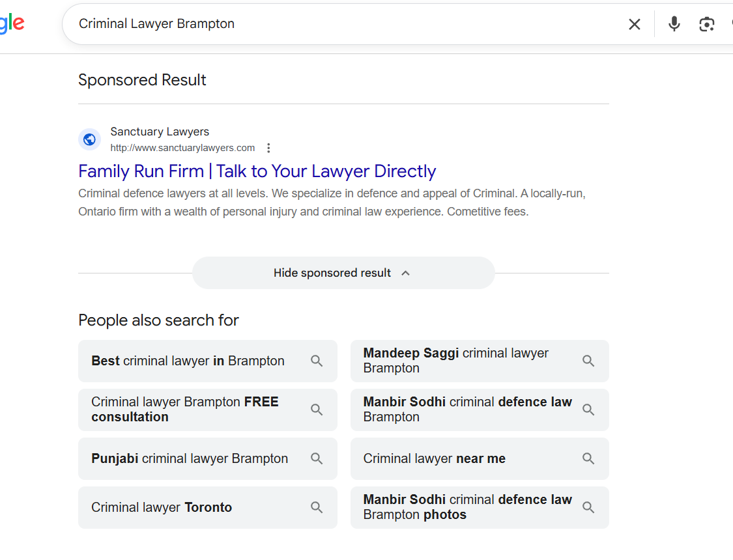Search Manbir Sodhi criminal defence law Brampton
The width and height of the screenshot is (733, 560).
pos(480,410)
